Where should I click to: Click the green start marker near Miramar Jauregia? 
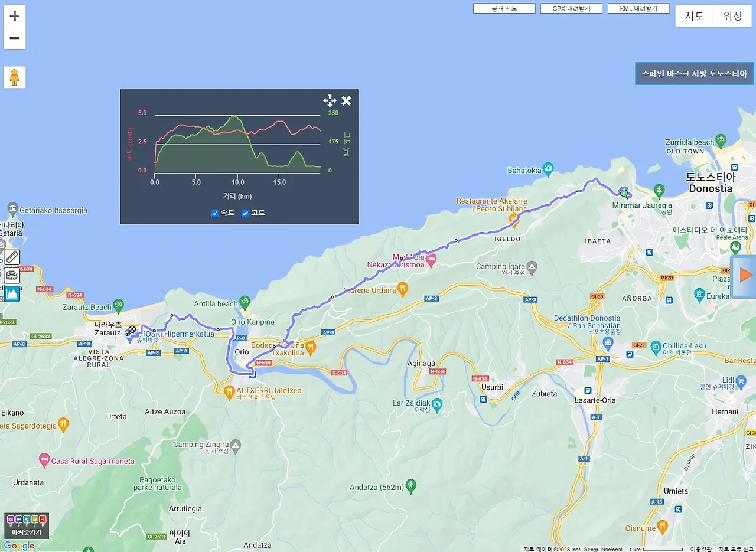pyautogui.click(x=624, y=193)
